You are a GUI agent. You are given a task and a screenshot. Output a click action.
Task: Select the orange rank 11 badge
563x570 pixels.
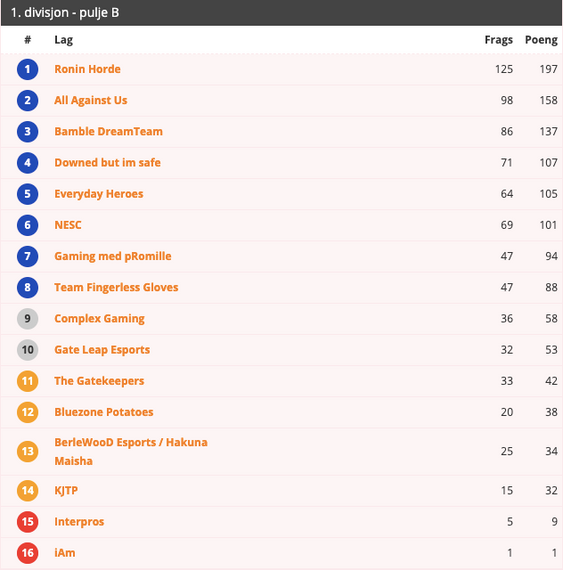click(28, 381)
